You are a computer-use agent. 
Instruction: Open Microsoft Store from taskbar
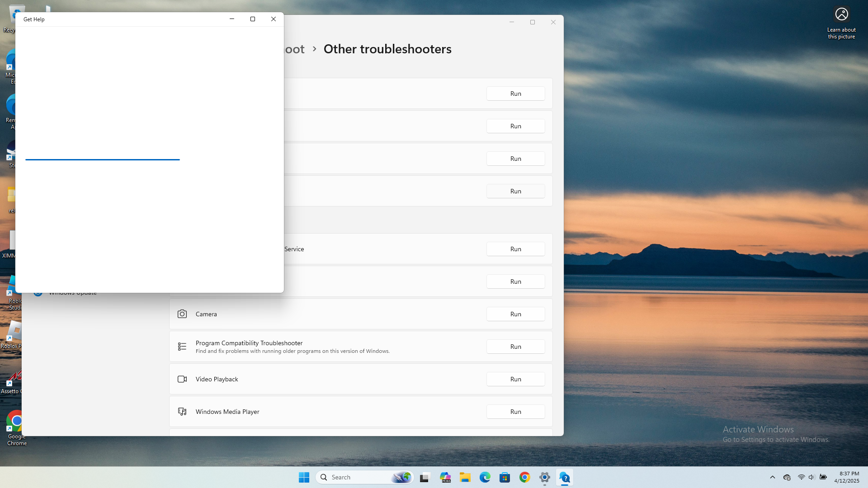(x=505, y=477)
